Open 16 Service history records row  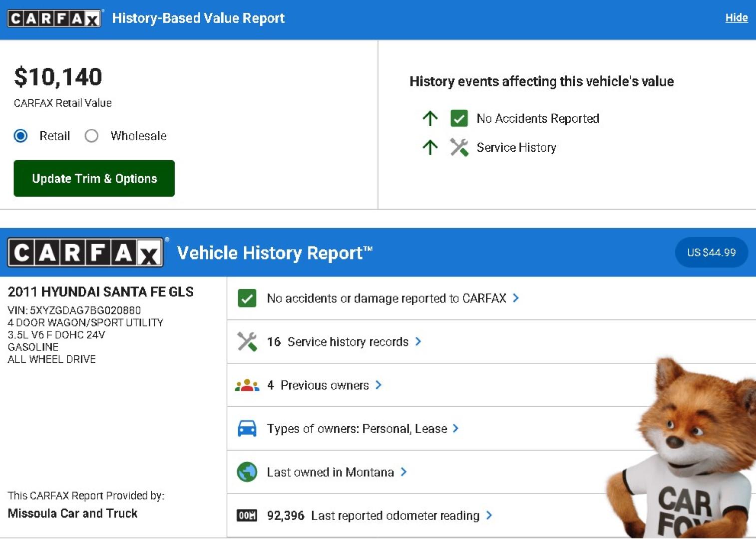pos(491,342)
